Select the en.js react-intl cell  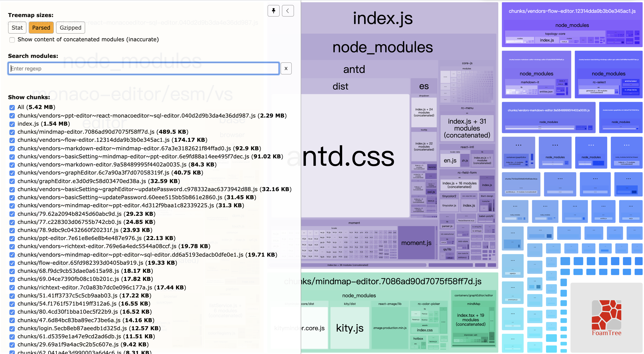pos(450,160)
